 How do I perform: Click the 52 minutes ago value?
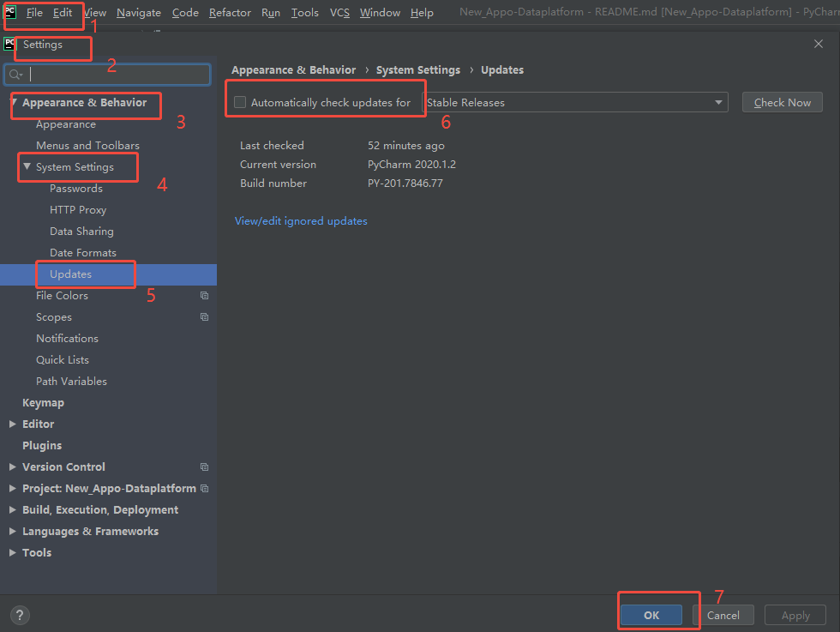click(x=406, y=145)
